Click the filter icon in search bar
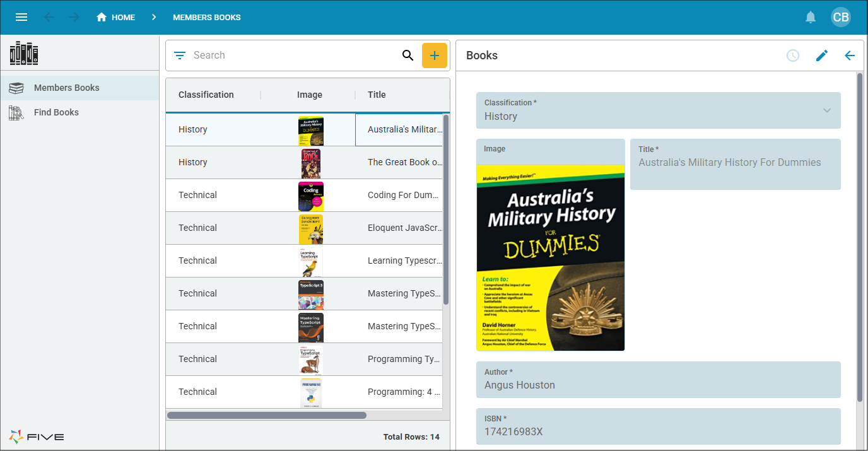This screenshot has width=868, height=451. click(180, 56)
